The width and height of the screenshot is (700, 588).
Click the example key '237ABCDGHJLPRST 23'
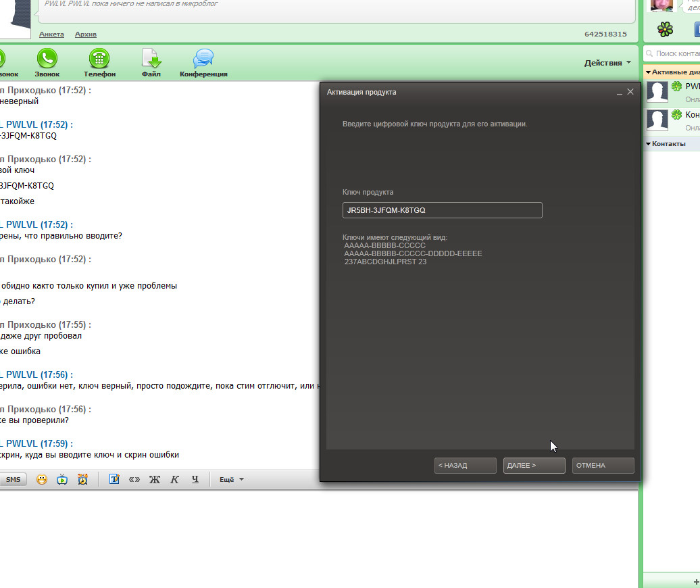385,262
